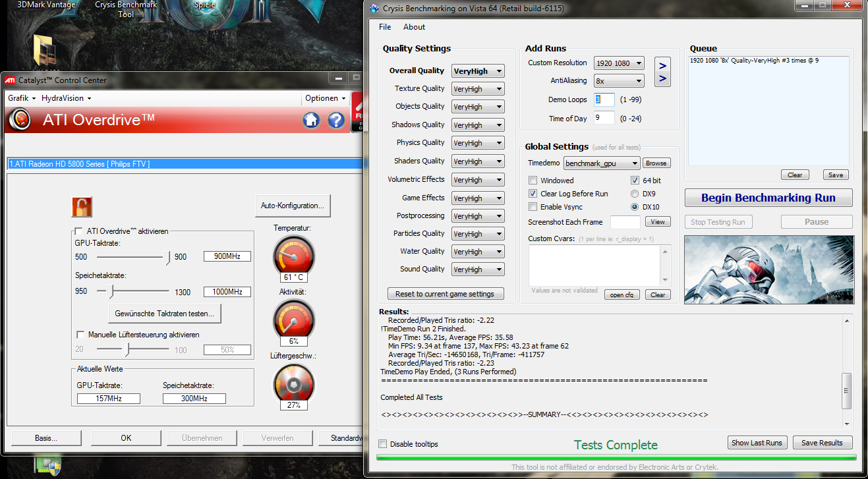Click the Save Results button

pos(822,443)
